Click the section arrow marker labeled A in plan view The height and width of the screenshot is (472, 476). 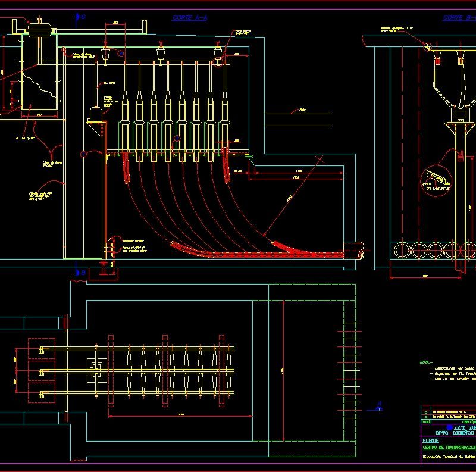[x=379, y=407]
